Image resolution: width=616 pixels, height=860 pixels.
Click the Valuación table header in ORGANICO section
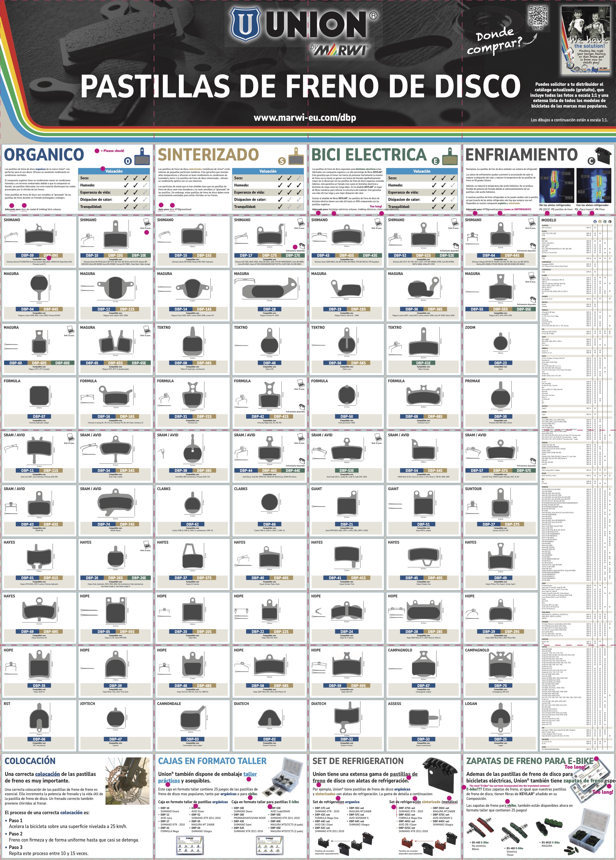pyautogui.click(x=114, y=171)
